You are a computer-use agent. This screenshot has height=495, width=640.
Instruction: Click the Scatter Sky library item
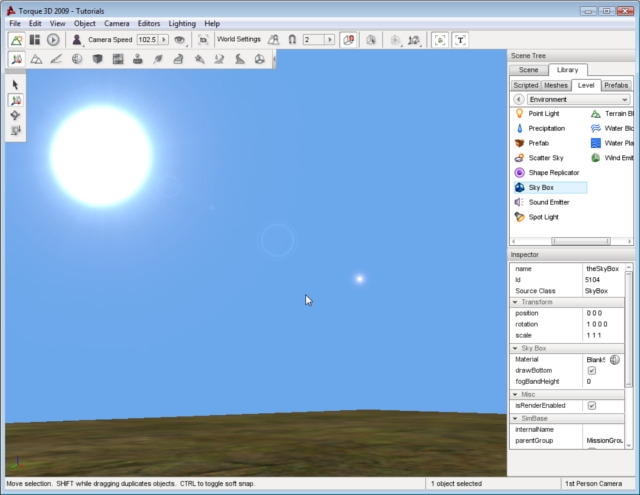click(546, 158)
